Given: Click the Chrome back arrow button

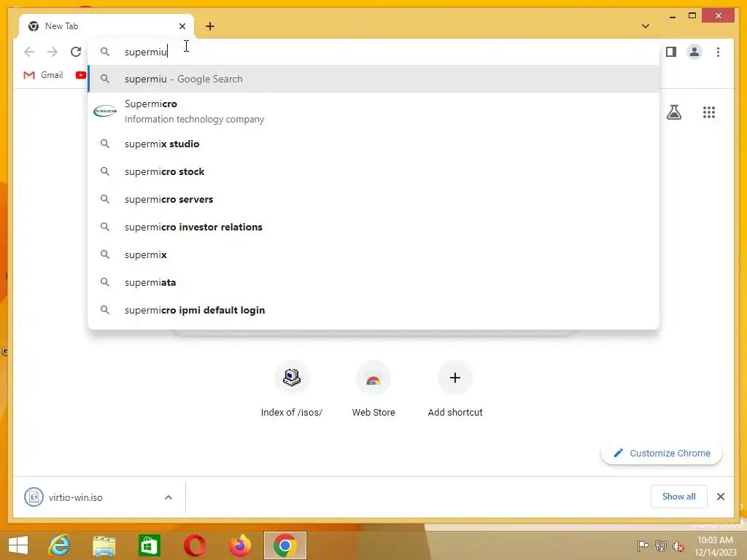Looking at the screenshot, I should 29,52.
